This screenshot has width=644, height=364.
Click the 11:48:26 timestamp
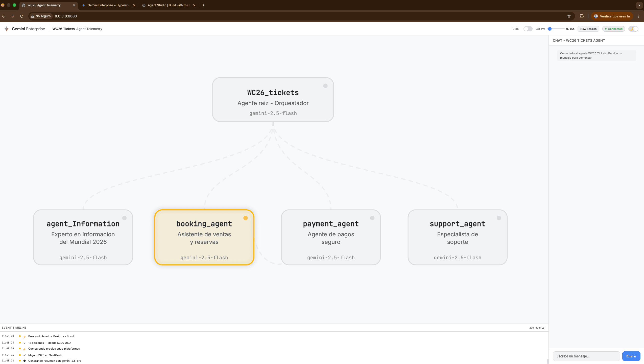[x=8, y=355]
